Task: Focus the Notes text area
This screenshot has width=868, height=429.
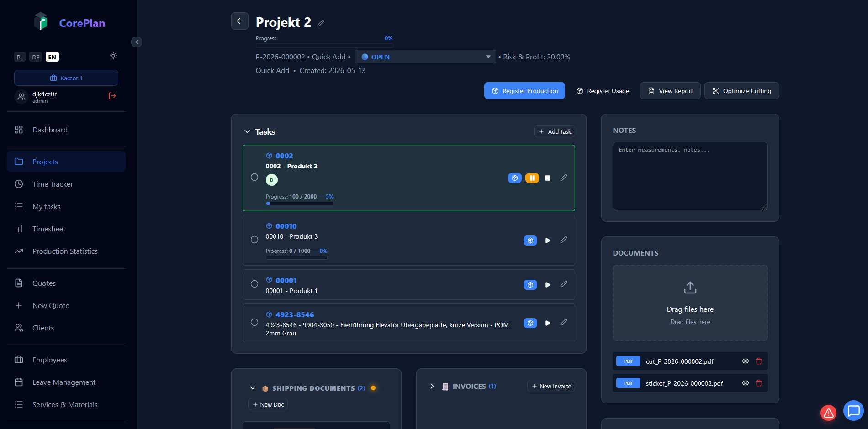Action: (690, 176)
